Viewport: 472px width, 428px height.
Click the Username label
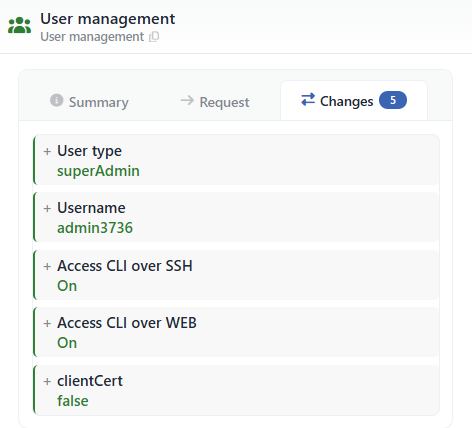91,208
